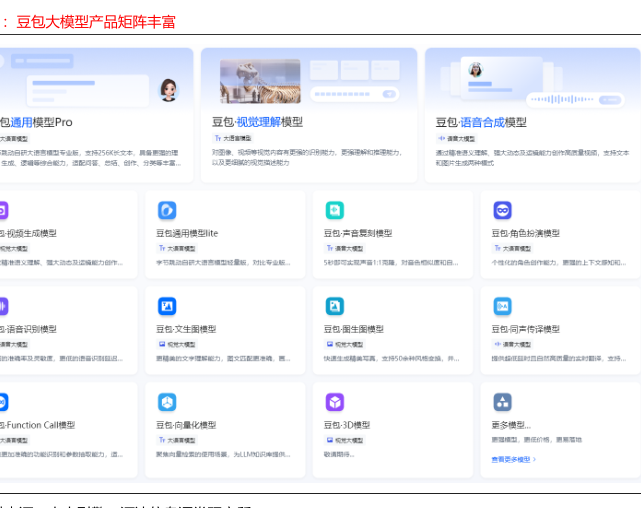The height and width of the screenshot is (508, 641).
Task: Click the audio waveform in 语音合成 card
Action: tap(562, 99)
